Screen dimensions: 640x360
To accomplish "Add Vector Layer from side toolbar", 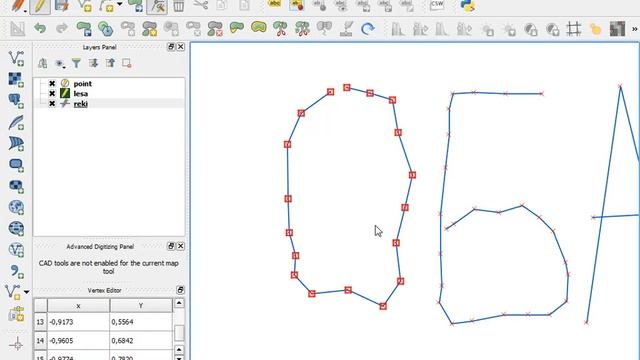I will pyautogui.click(x=16, y=58).
